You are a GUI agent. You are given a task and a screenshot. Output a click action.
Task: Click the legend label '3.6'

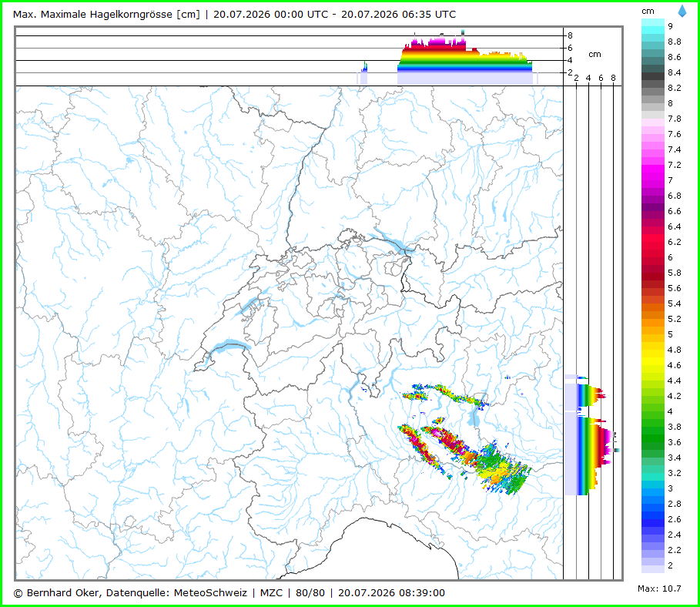point(675,442)
